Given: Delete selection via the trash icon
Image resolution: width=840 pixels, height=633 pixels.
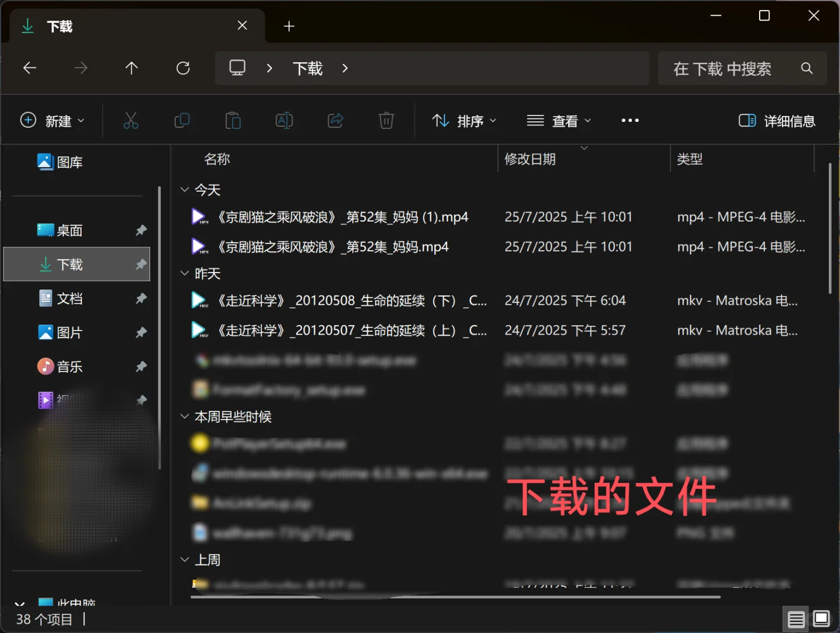Looking at the screenshot, I should [386, 120].
